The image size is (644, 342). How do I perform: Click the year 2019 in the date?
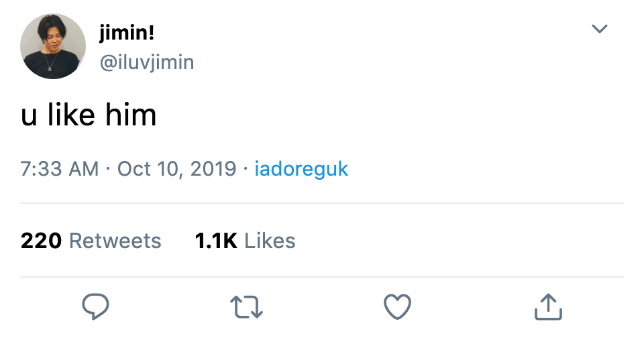pyautogui.click(x=213, y=169)
